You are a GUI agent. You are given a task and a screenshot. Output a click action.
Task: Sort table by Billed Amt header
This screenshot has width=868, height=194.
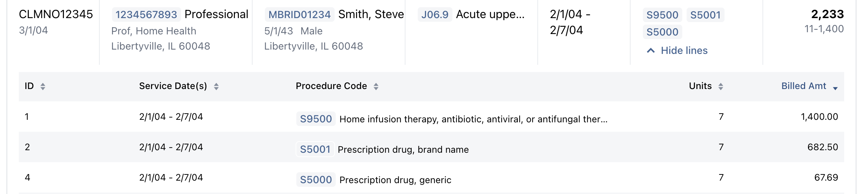coord(804,86)
